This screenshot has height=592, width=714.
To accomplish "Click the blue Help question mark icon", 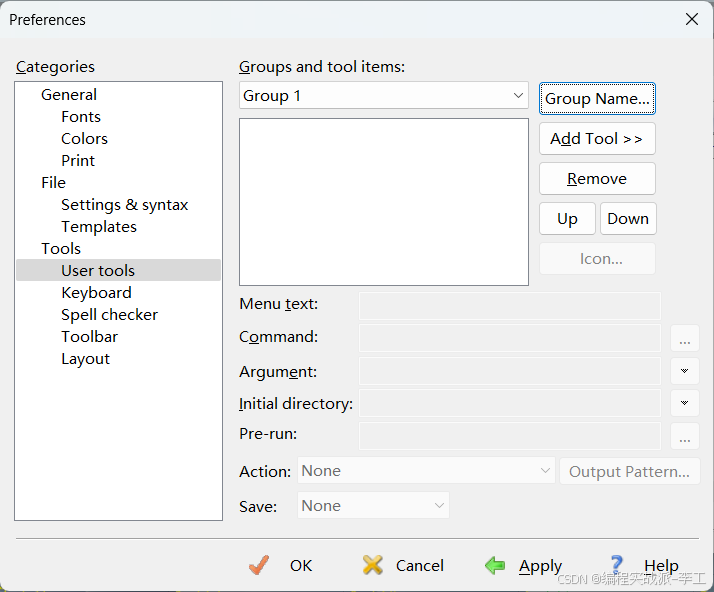I will click(x=617, y=565).
